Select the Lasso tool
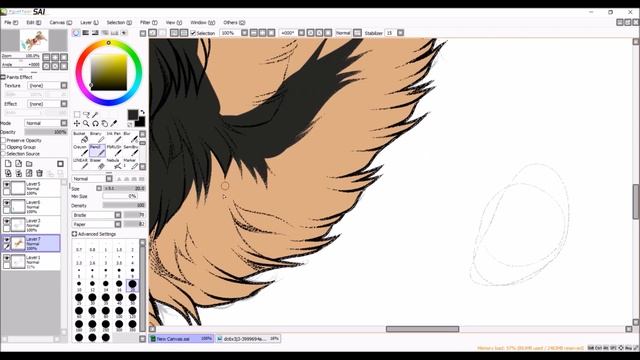The image size is (640, 360). pos(86,115)
